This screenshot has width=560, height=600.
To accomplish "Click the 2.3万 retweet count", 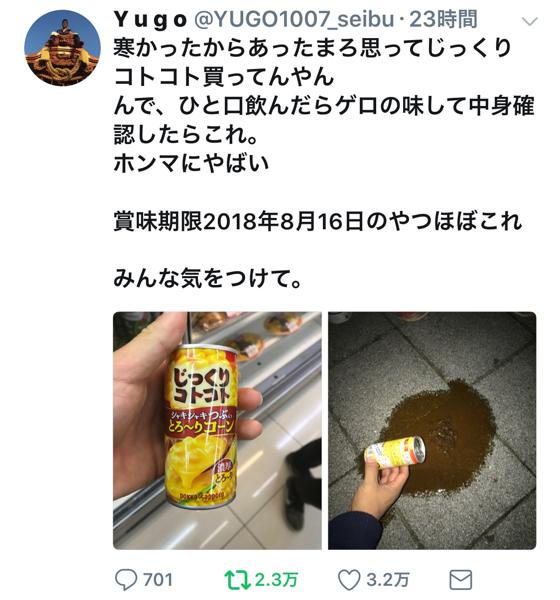I will (276, 579).
